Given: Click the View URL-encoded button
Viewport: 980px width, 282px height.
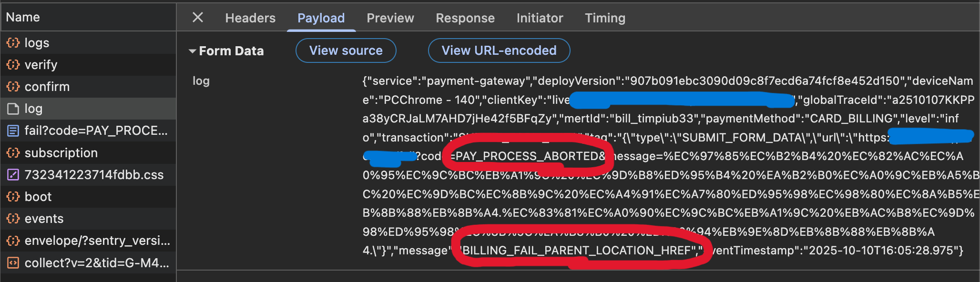Looking at the screenshot, I should 499,50.
